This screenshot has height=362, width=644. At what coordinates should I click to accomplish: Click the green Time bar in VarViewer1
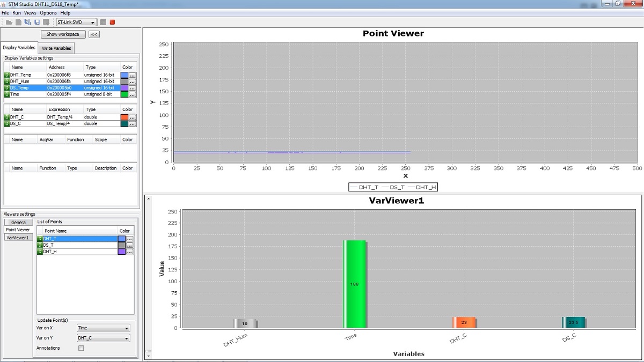tap(355, 284)
